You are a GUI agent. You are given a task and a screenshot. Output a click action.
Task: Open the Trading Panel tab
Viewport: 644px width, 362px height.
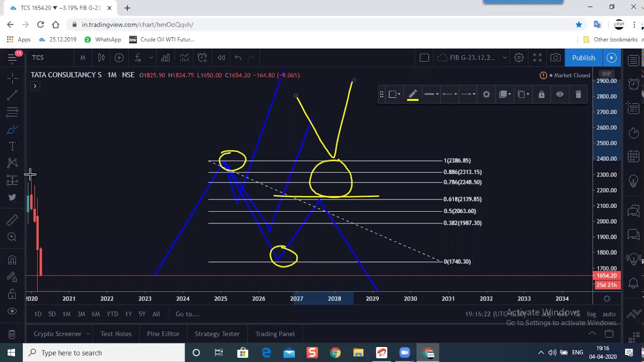pyautogui.click(x=275, y=334)
